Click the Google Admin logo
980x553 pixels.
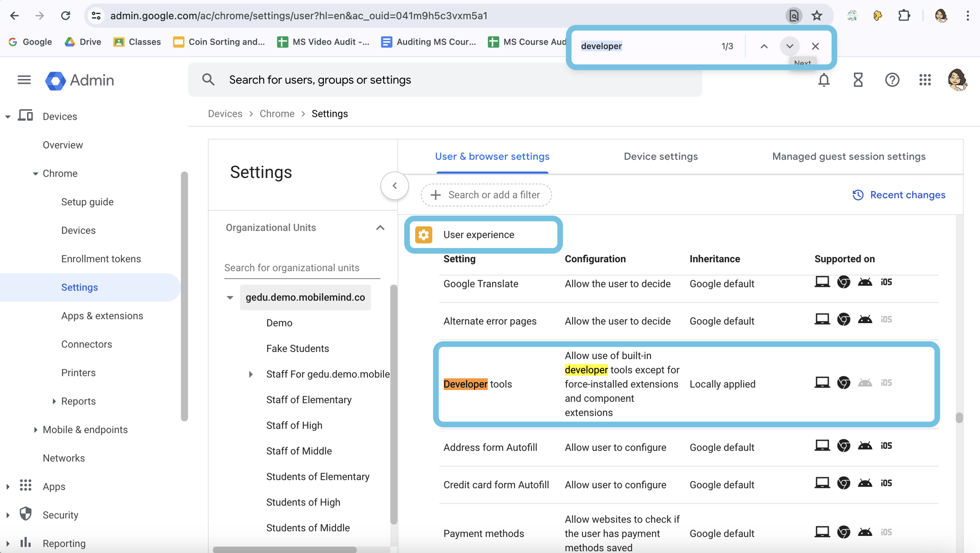tap(79, 80)
